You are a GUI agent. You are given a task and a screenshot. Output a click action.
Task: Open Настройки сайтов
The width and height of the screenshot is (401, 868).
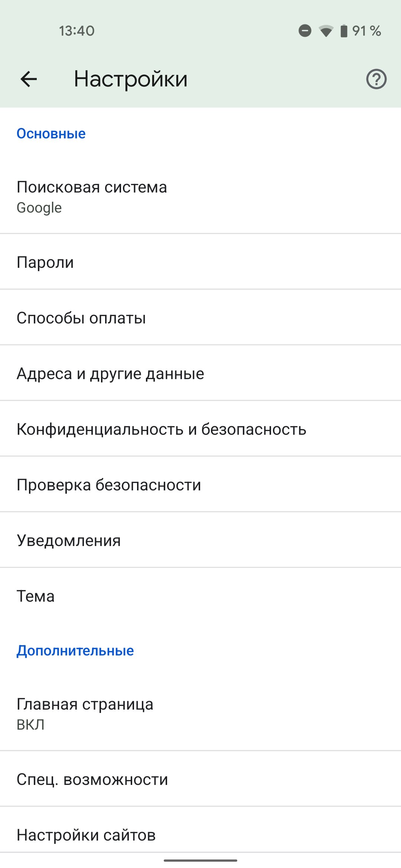point(200,835)
